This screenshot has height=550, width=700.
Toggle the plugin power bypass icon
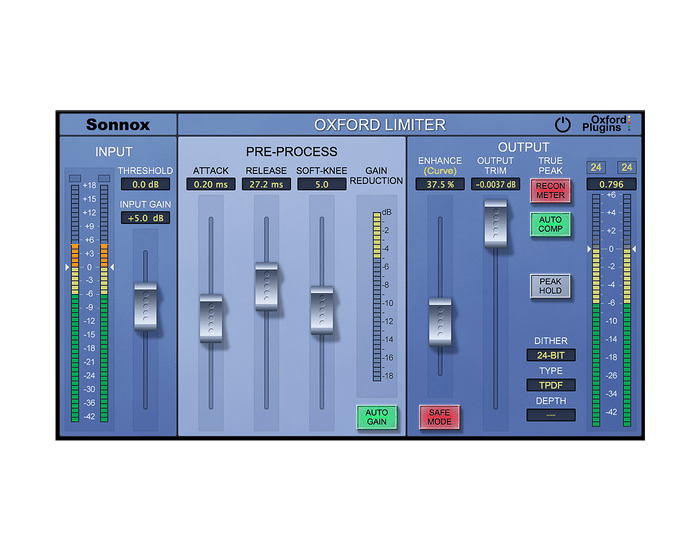(x=562, y=125)
